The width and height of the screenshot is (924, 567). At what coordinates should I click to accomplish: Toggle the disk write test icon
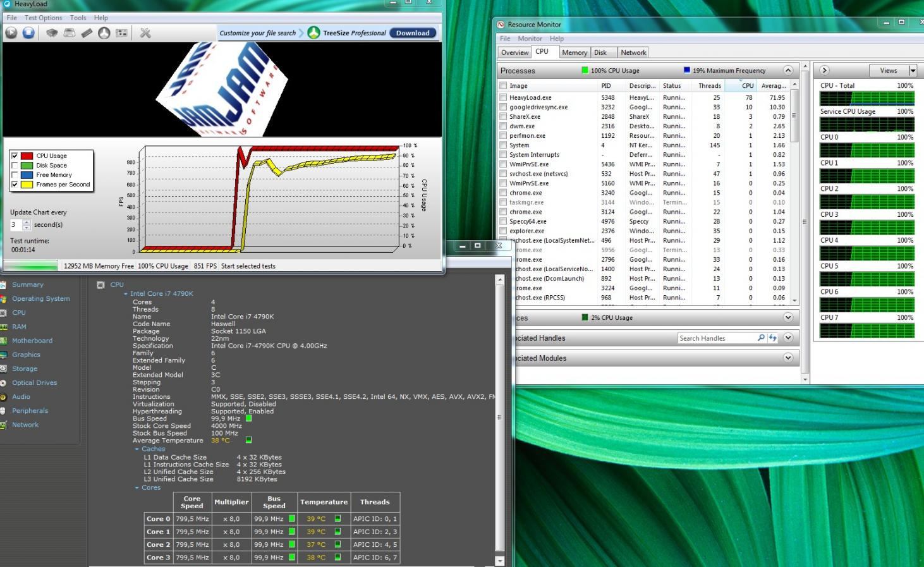[x=70, y=33]
